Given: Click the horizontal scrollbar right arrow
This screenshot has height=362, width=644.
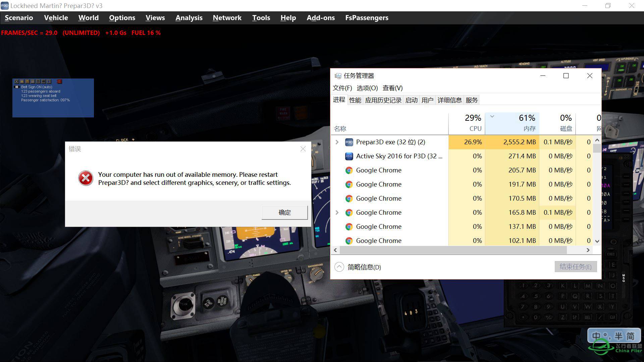Looking at the screenshot, I should (588, 250).
